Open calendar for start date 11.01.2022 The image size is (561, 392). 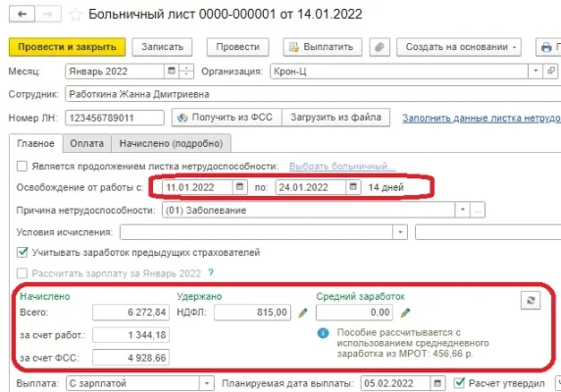(239, 187)
